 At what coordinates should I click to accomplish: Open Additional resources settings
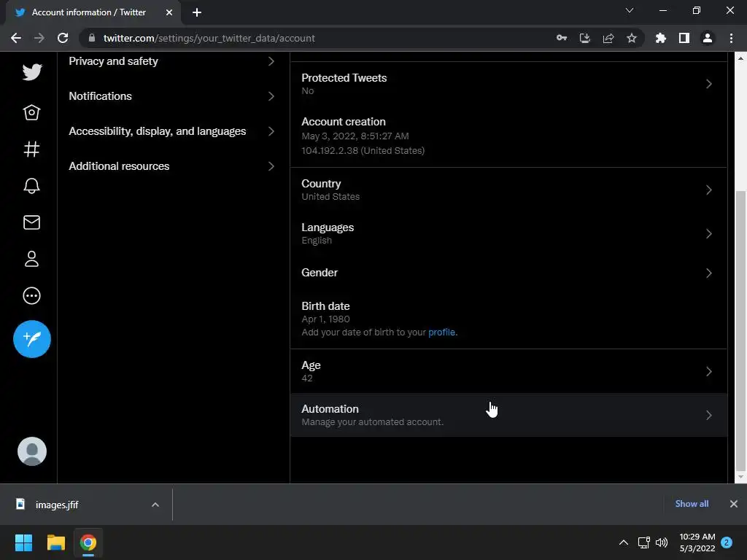[x=172, y=166]
